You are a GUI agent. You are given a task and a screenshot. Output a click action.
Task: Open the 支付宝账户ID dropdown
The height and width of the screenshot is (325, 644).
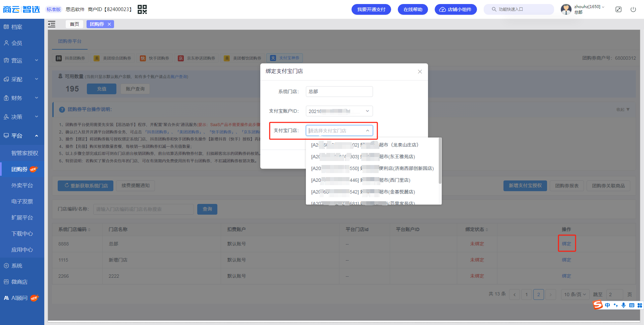tap(339, 111)
